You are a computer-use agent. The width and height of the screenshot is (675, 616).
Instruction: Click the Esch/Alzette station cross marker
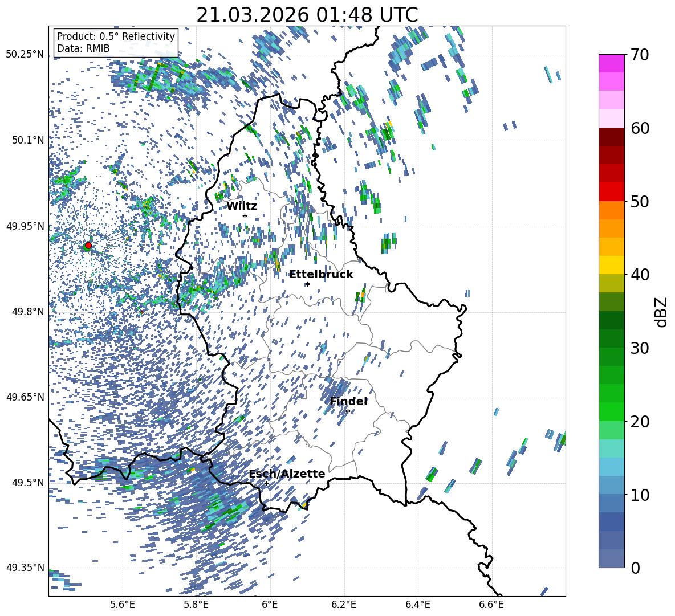(266, 483)
